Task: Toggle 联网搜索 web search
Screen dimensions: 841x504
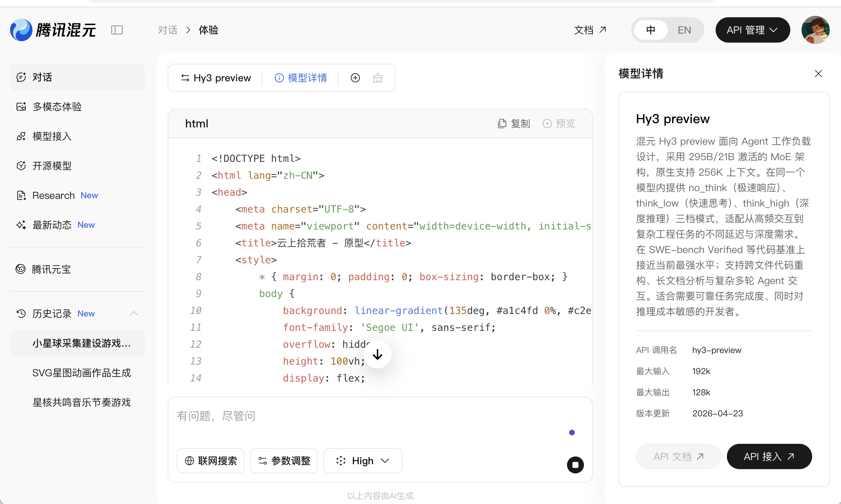Action: [x=211, y=460]
